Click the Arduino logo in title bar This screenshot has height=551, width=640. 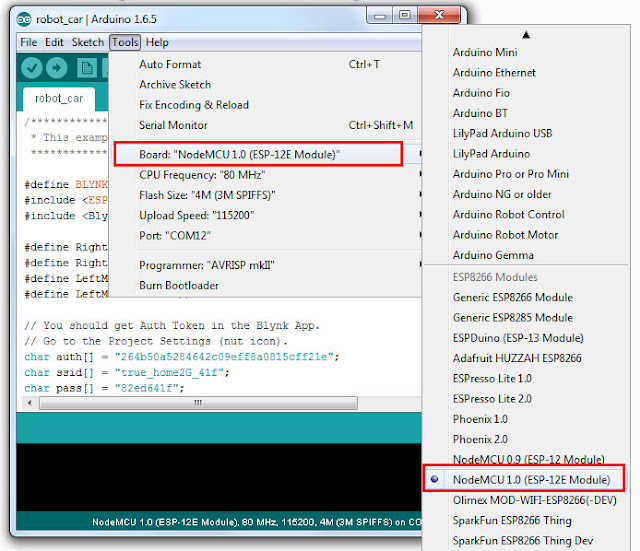(x=24, y=19)
